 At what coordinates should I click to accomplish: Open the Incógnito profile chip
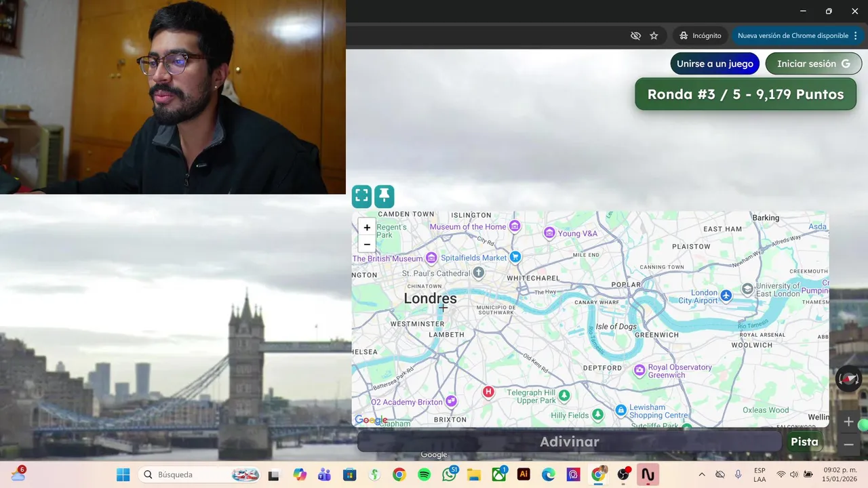(x=701, y=35)
